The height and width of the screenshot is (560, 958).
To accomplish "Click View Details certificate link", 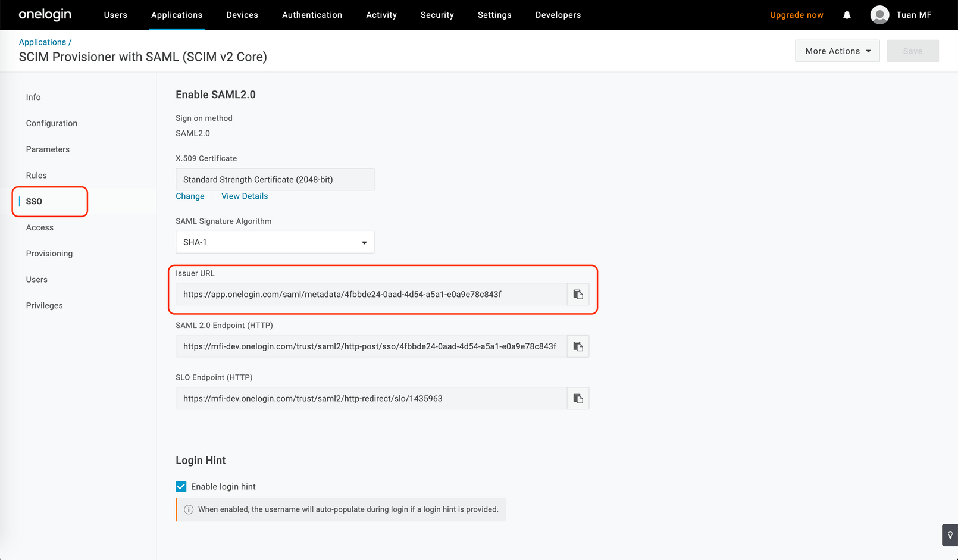I will pyautogui.click(x=245, y=196).
